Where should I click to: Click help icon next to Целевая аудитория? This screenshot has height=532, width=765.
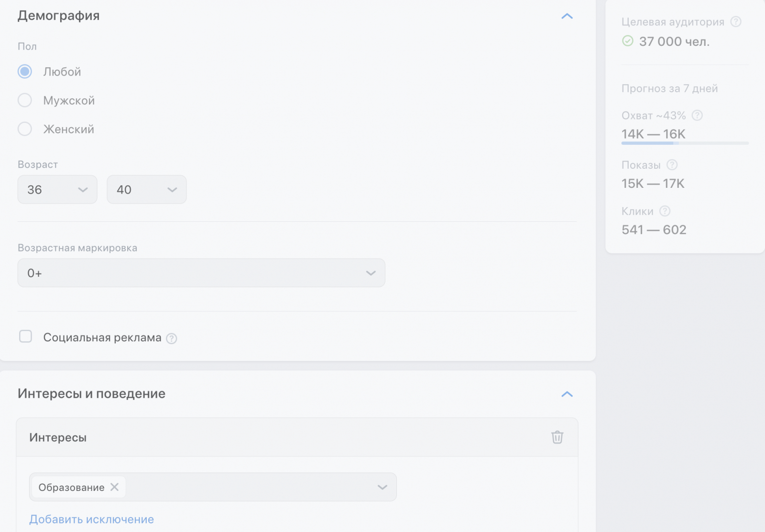pos(736,22)
